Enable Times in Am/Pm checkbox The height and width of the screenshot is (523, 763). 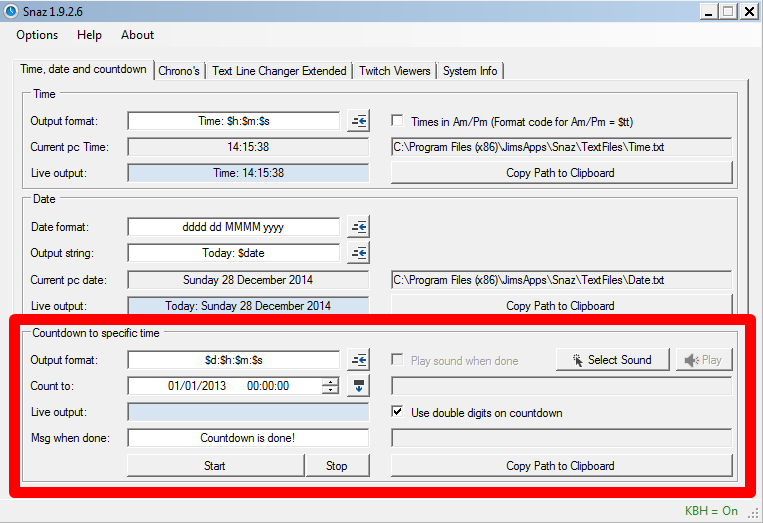(397, 120)
